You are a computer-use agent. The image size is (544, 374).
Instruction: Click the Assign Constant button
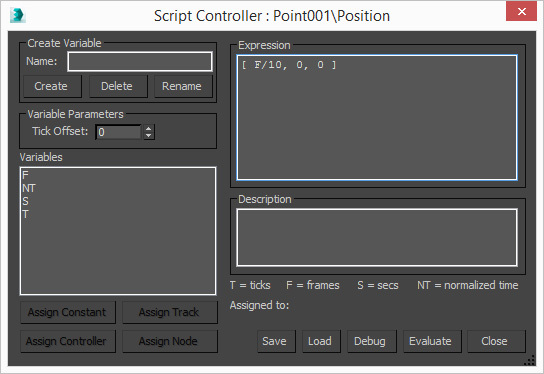(68, 313)
